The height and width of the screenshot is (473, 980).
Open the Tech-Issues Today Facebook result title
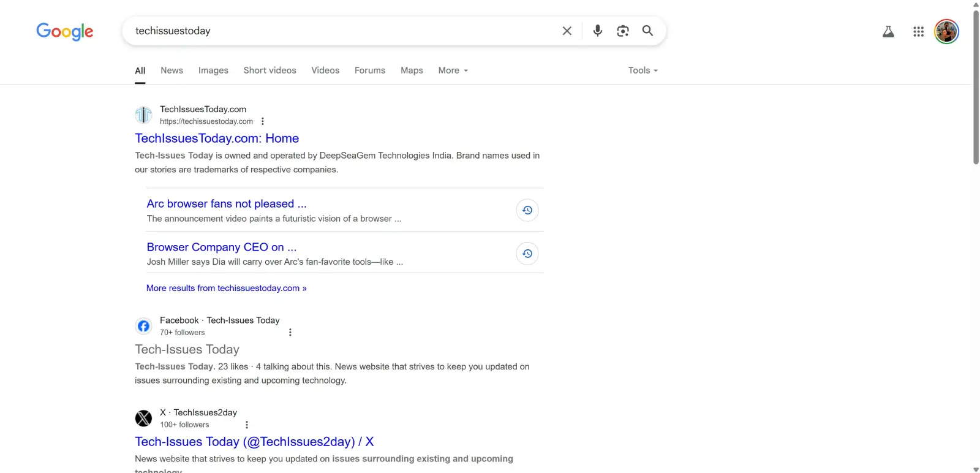tap(187, 349)
